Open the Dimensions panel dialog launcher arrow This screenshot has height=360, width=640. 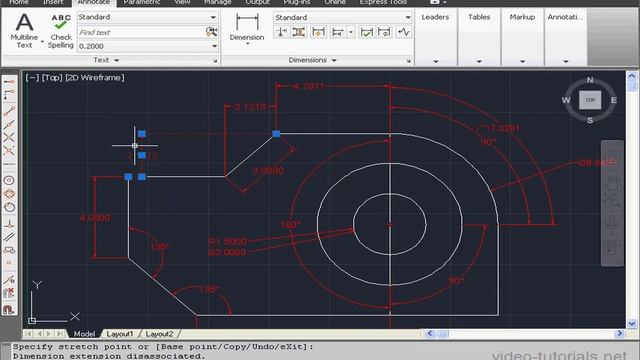tap(409, 61)
